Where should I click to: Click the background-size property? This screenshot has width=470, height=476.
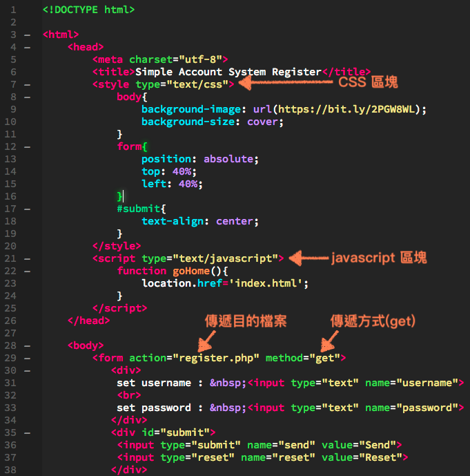[x=188, y=122]
